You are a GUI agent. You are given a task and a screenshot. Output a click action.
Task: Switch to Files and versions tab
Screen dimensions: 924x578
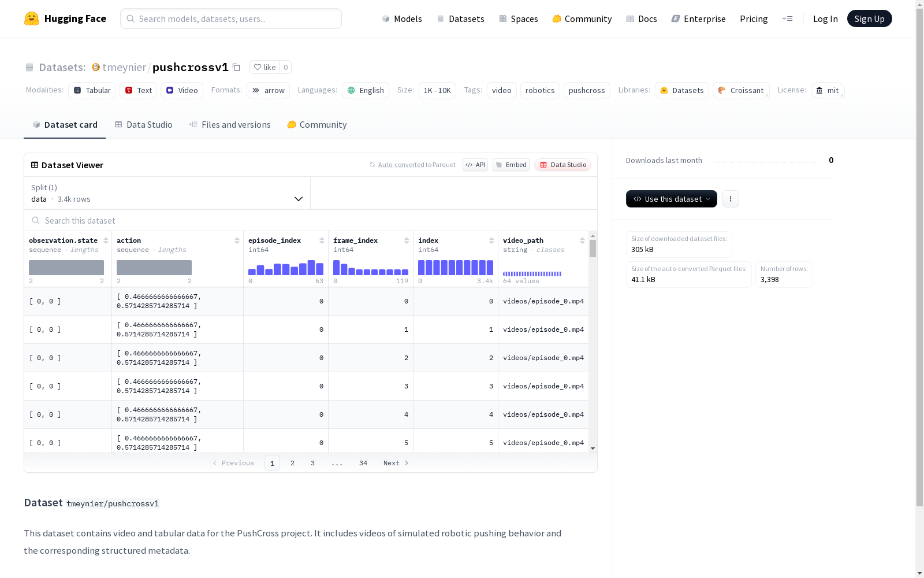click(230, 124)
